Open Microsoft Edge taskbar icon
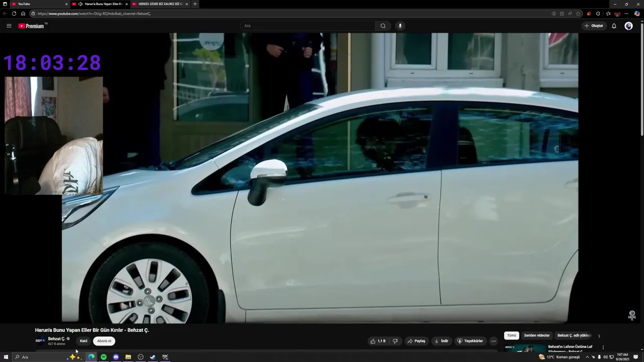The width and height of the screenshot is (644, 362). (91, 357)
